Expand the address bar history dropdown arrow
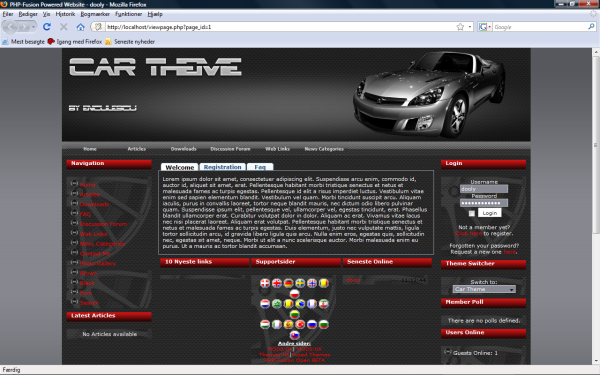Screen dimensions: 600x375 tap(470, 27)
